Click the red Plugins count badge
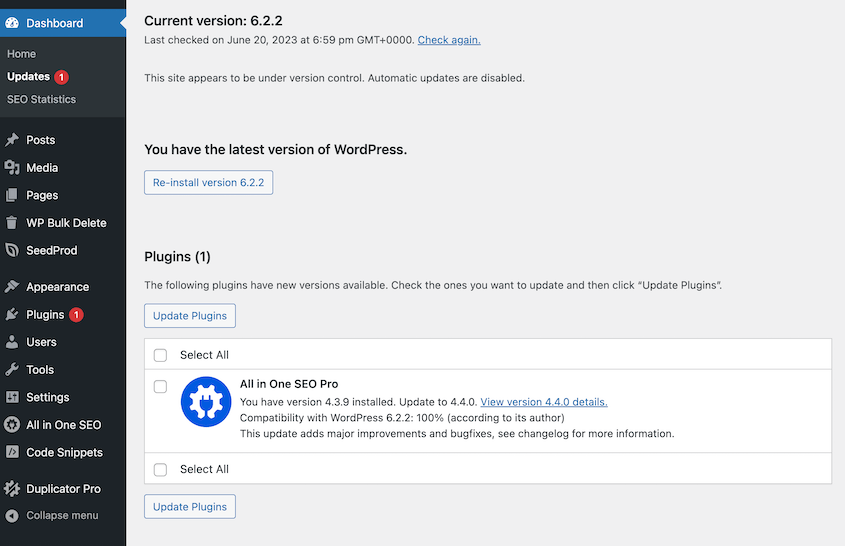Viewport: 845px width, 546px height. 77,315
